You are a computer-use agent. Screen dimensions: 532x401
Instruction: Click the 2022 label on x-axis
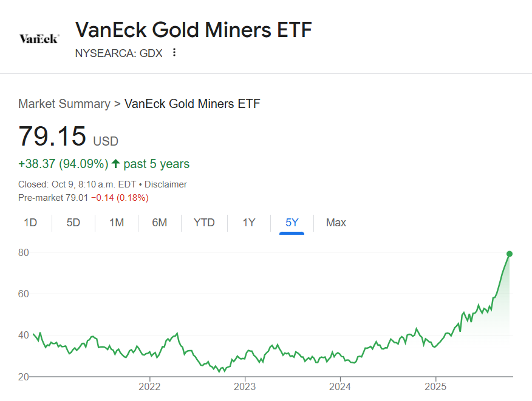coord(149,386)
